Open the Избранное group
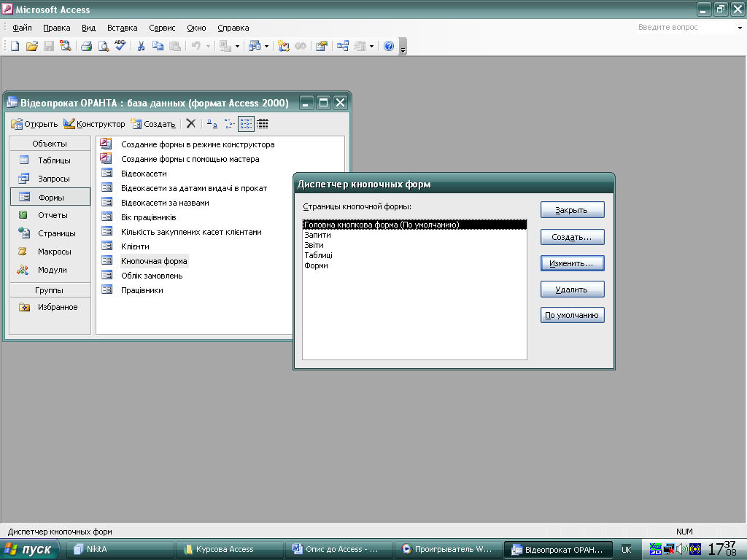Viewport: 747px width, 560px height. (x=50, y=307)
